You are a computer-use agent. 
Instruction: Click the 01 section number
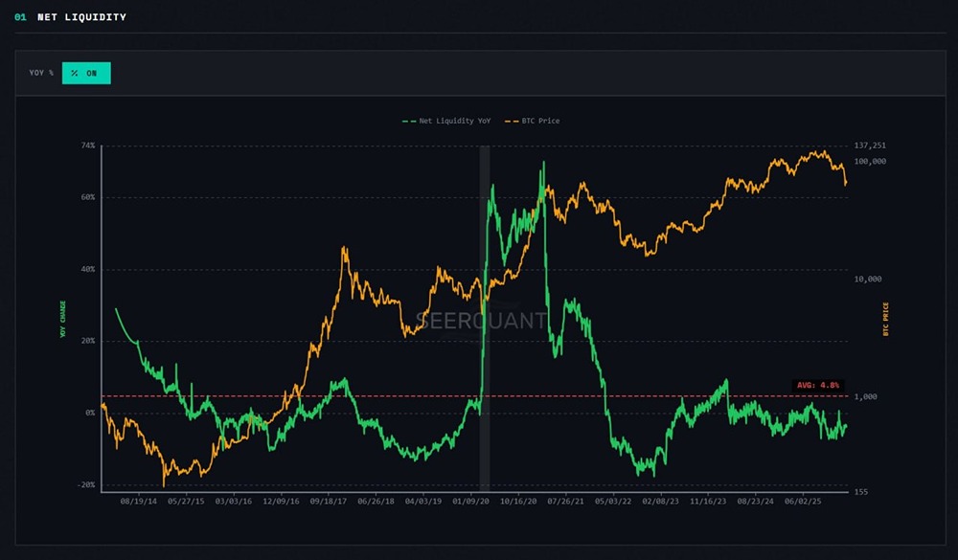(x=20, y=17)
